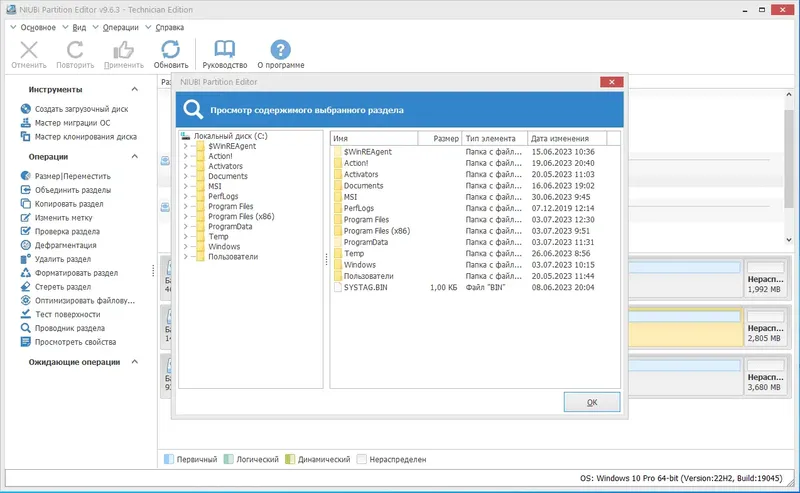Click the 1,00 КБ size cell
The image size is (800, 493).
(443, 287)
